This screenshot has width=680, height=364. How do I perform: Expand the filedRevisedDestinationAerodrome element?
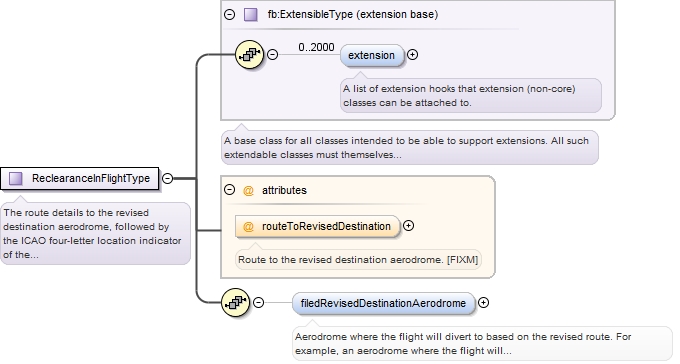click(x=483, y=303)
